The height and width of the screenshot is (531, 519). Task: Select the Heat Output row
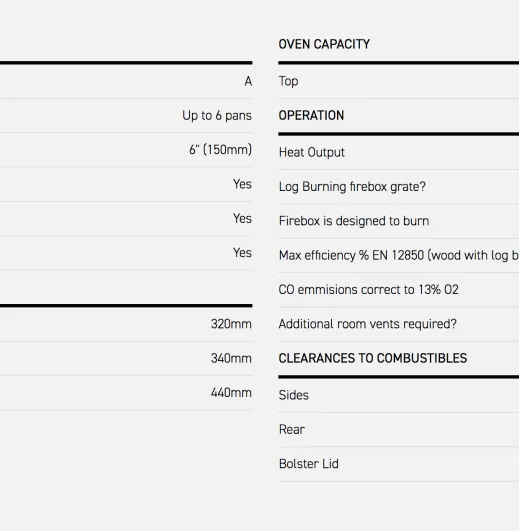click(398, 153)
